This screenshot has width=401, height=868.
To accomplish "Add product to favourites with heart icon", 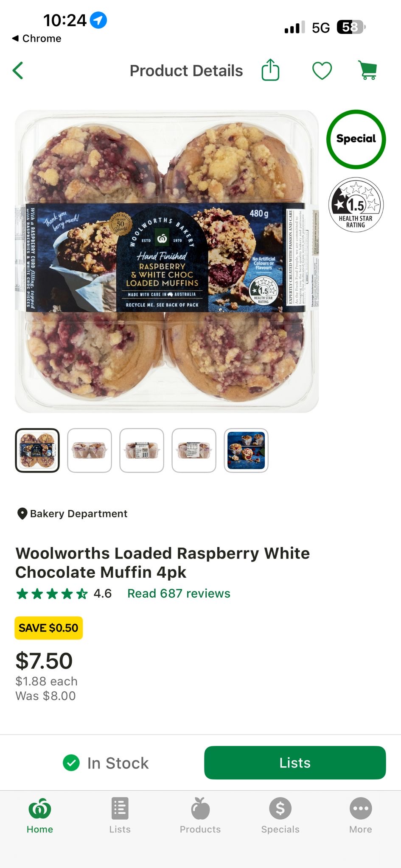I will (322, 70).
